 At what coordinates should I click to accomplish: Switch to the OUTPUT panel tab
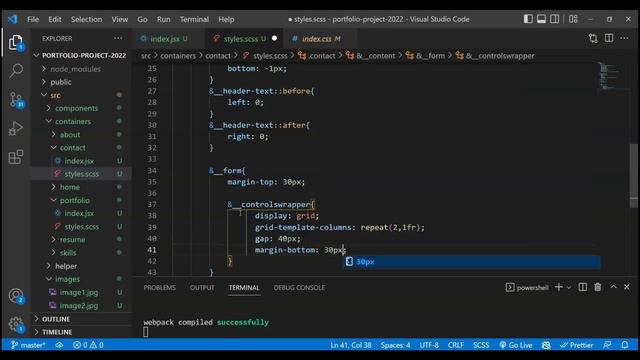pyautogui.click(x=202, y=287)
